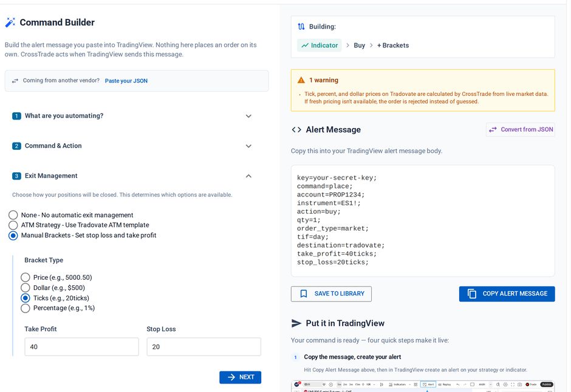571x392 pixels.
Task: Click the 'order_type=market;' line
Action: coord(333,228)
